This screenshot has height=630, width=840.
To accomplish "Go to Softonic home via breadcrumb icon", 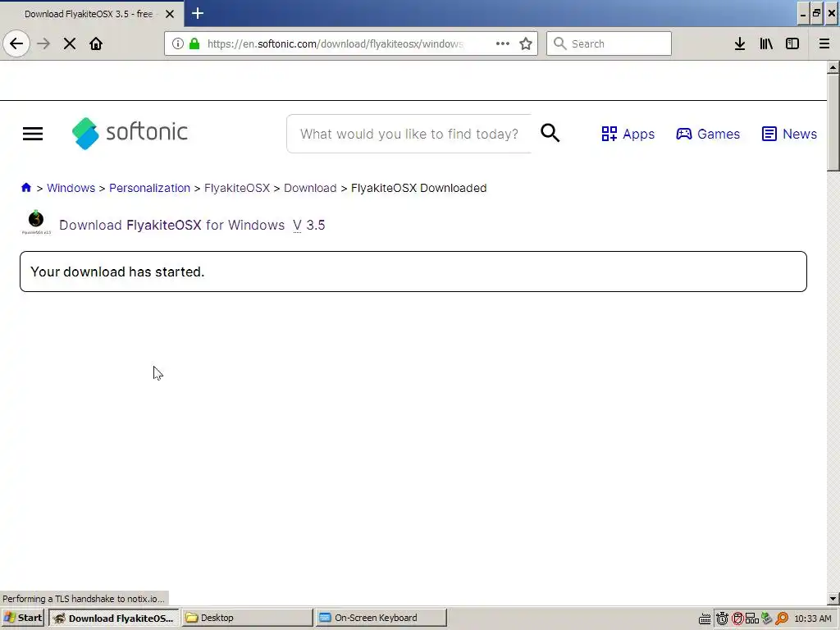I will click(25, 188).
